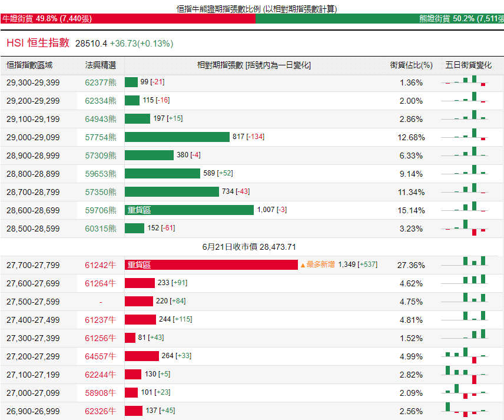Select warrant 59706熊
The height and width of the screenshot is (420, 504).
101,210
